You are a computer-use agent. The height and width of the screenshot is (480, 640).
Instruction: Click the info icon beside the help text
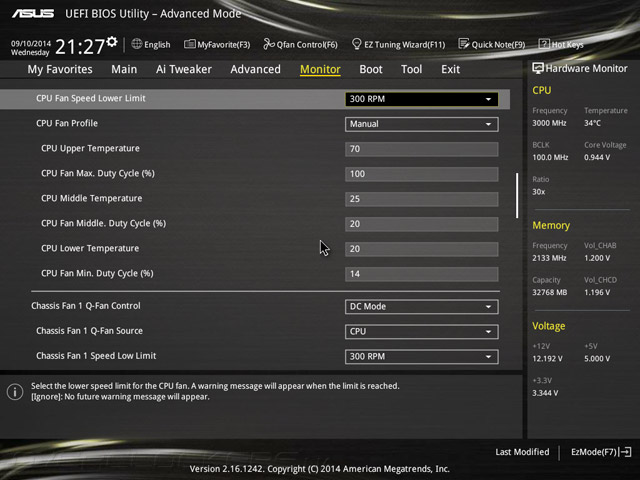coord(15,392)
